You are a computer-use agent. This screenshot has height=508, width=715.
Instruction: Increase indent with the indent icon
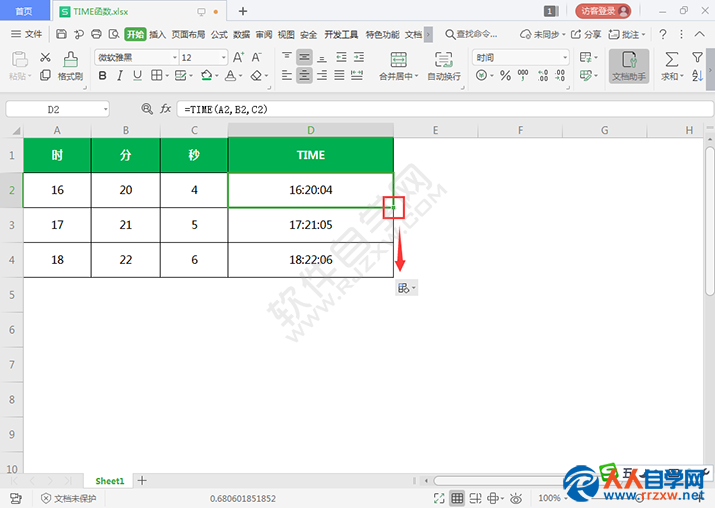pos(359,57)
